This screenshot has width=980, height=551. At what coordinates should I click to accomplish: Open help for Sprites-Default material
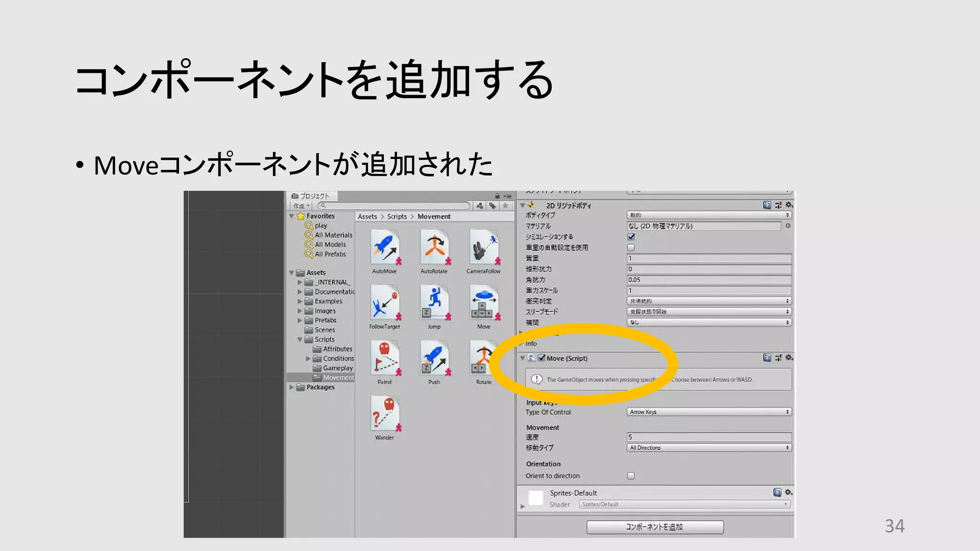pos(777,492)
